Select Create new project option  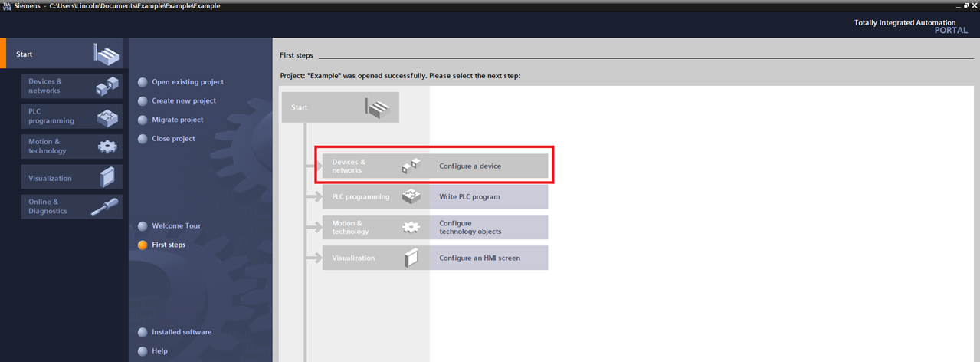[184, 101]
